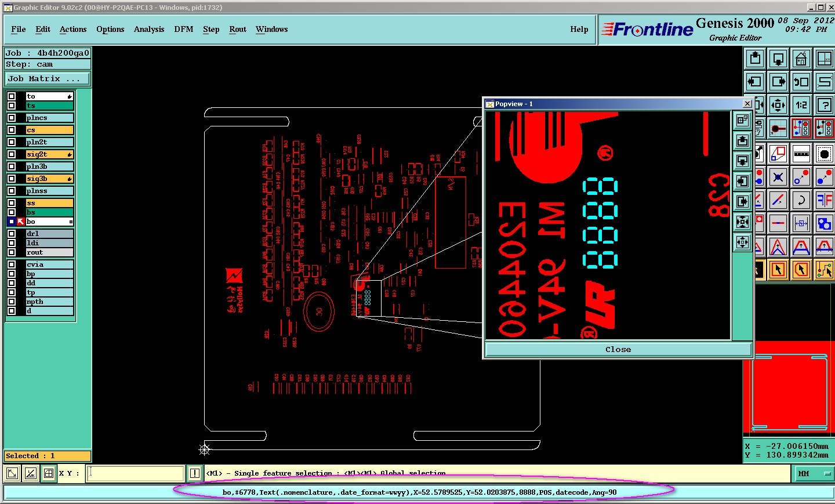This screenshot has width=835, height=504.
Task: Click the pan up icon in Popview
Action: click(x=743, y=140)
